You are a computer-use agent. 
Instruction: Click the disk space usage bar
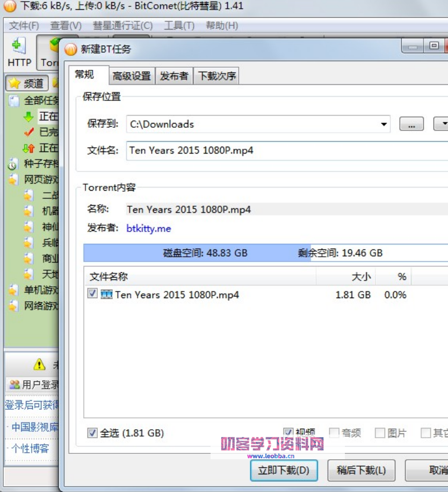265,252
